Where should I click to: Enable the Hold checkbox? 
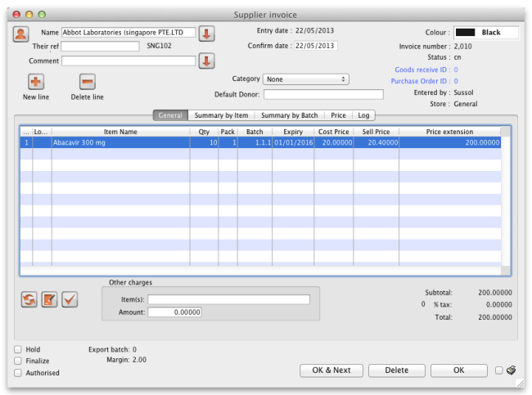18,349
